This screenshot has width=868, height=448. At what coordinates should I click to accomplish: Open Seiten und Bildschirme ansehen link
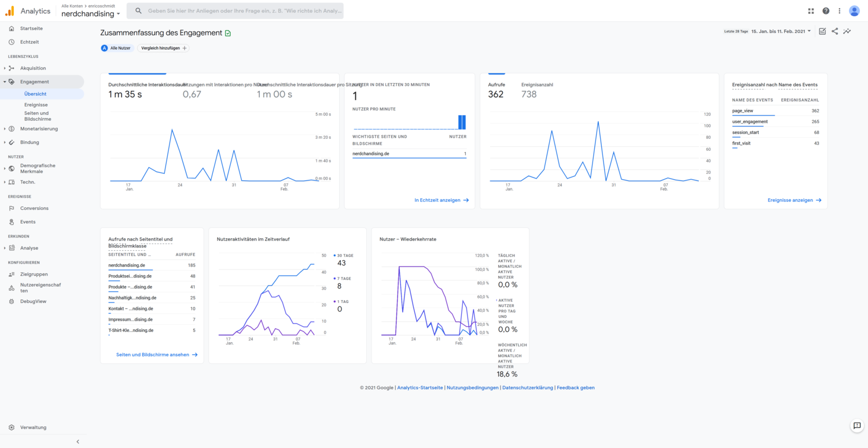[x=157, y=355]
